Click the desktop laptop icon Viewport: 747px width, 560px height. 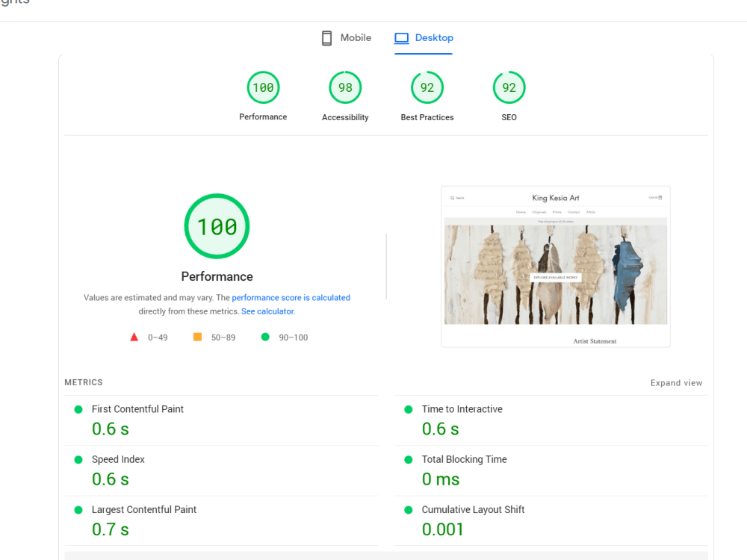pos(402,37)
